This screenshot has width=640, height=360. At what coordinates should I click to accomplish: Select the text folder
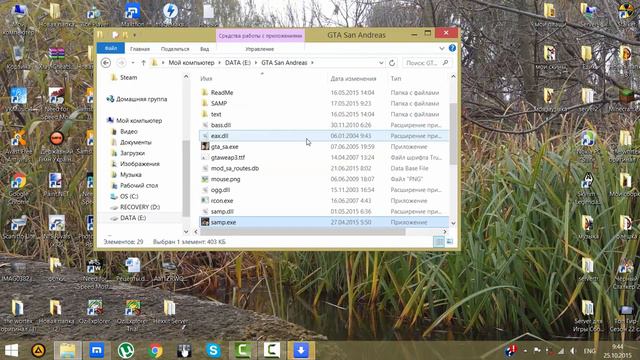(216, 114)
